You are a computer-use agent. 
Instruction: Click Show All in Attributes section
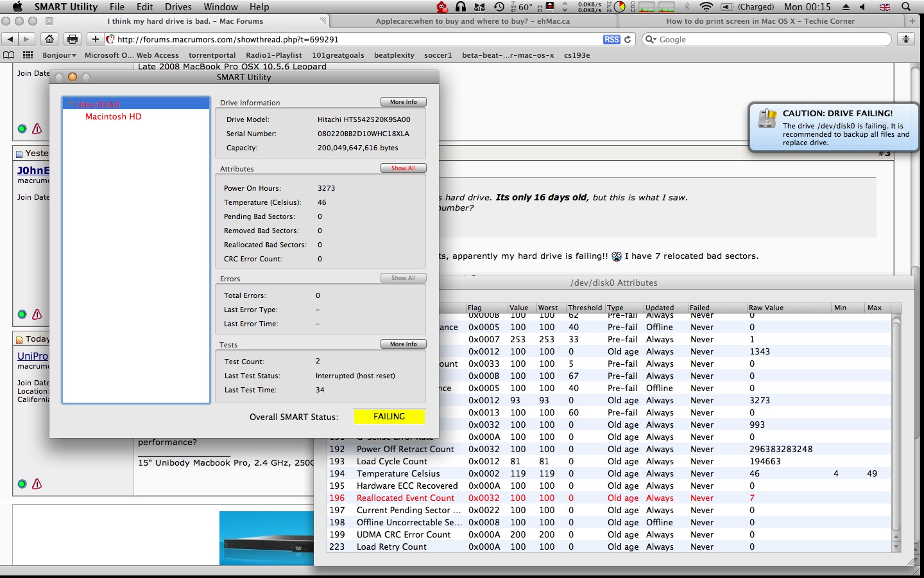tap(404, 168)
